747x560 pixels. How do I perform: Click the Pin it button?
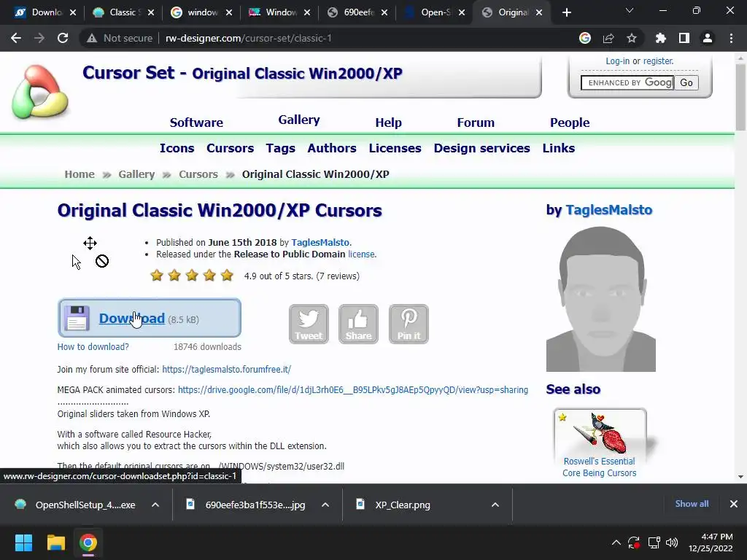click(409, 324)
